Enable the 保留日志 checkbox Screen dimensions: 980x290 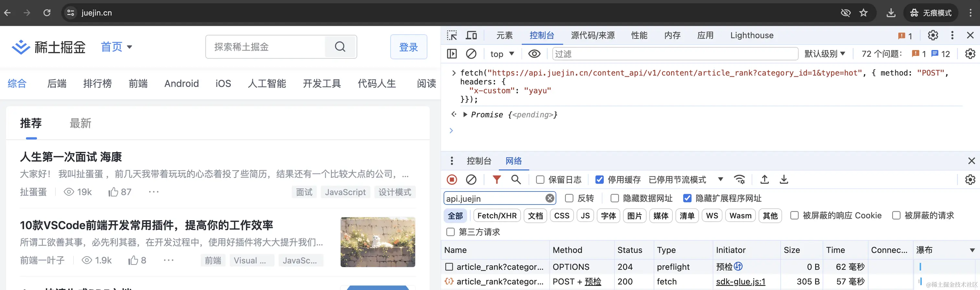pyautogui.click(x=540, y=180)
